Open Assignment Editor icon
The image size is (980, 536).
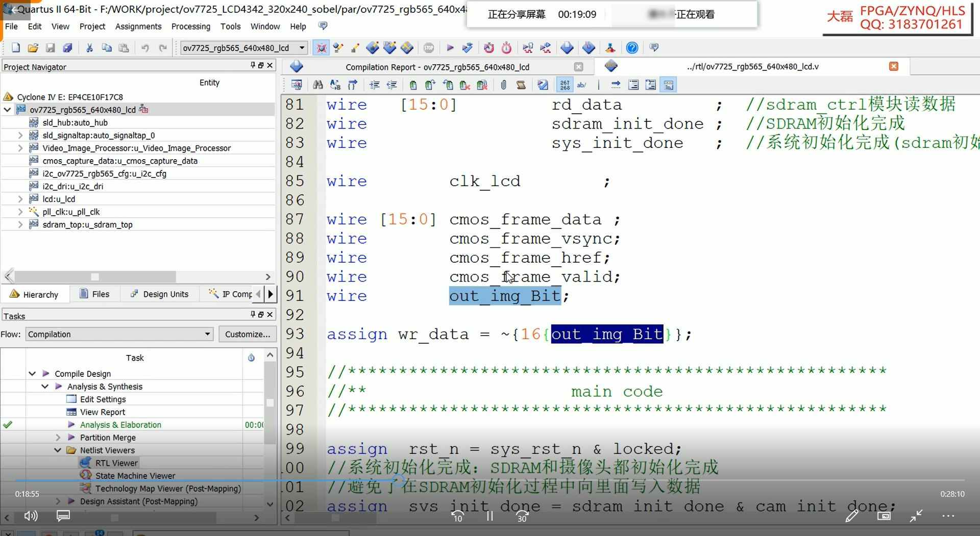pyautogui.click(x=373, y=48)
